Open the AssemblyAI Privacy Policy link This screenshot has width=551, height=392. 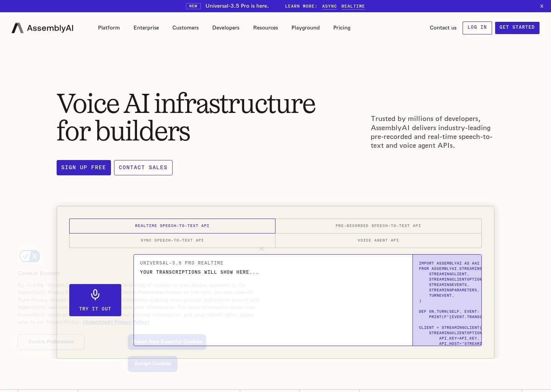click(x=116, y=322)
